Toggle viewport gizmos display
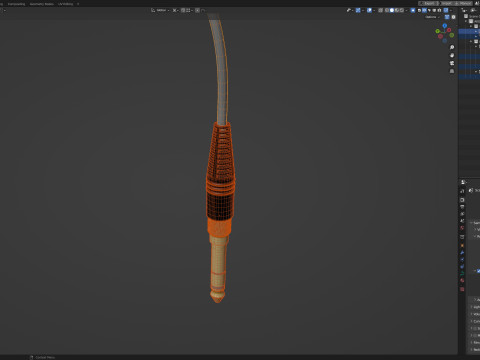 (358, 10)
